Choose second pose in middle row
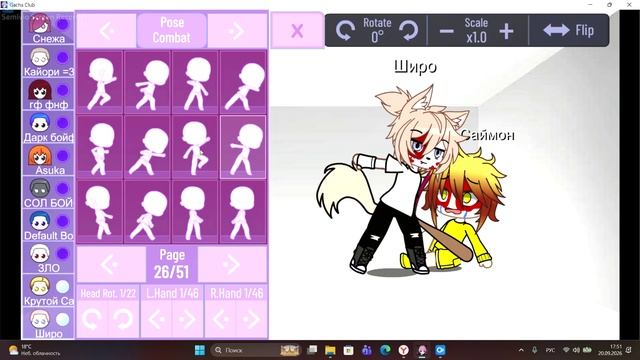This screenshot has height=360, width=640. click(x=148, y=147)
